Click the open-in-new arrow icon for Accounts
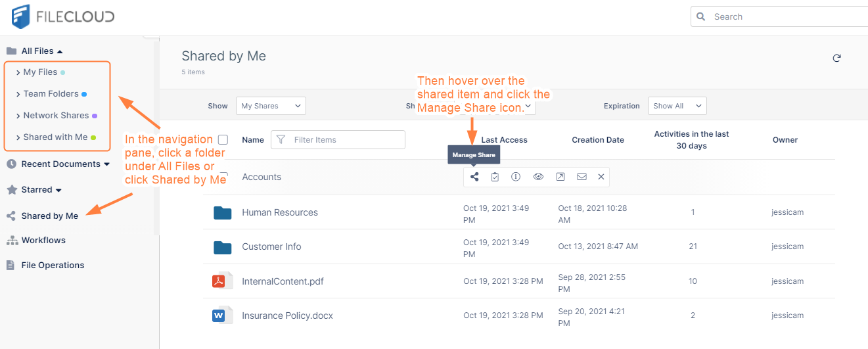 [560, 177]
